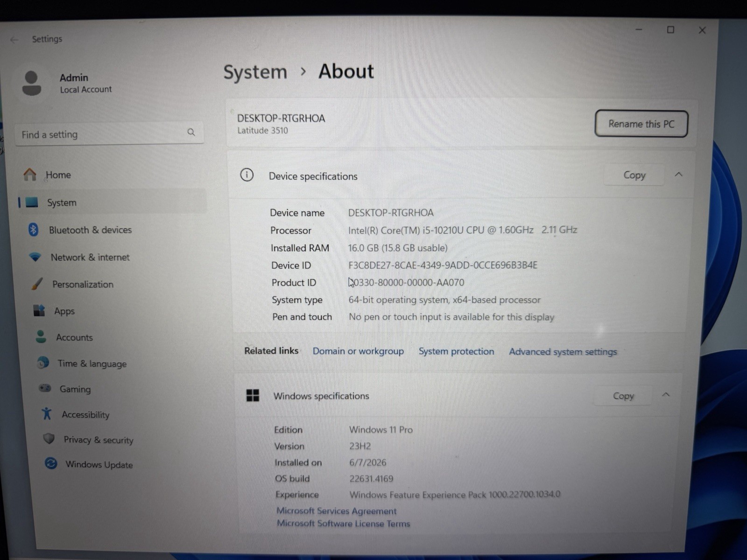Viewport: 747px width, 560px height.
Task: Click the device name value DESKTOP-RTGRHOA
Action: click(391, 212)
